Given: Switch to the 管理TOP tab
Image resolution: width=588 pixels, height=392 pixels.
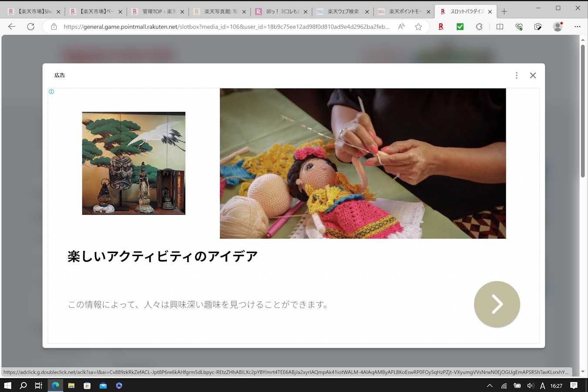Looking at the screenshot, I should coord(159,11).
